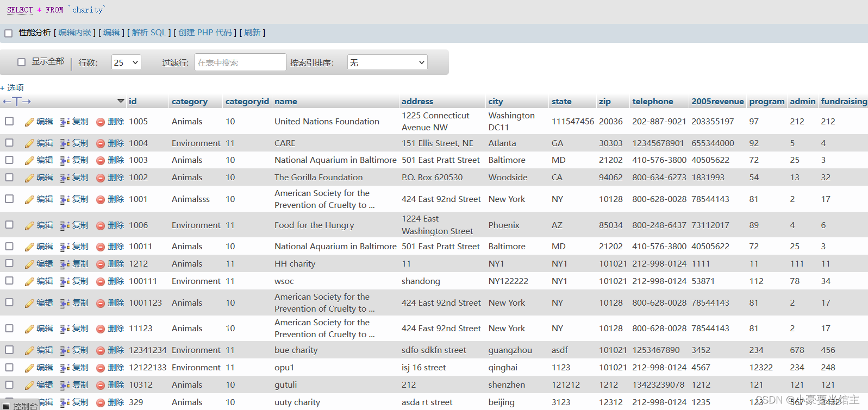868x410 pixels.
Task: Click edit pencil icon for row 1004
Action: (29, 144)
